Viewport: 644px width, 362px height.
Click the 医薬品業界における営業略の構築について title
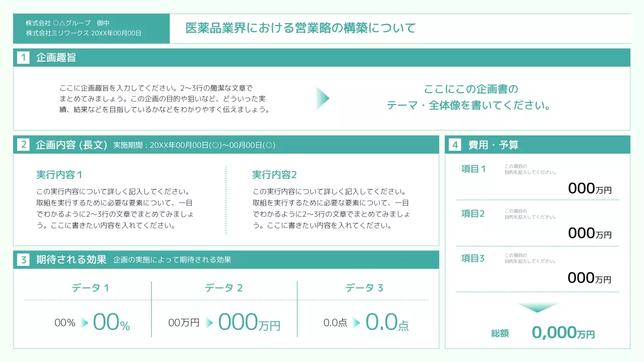point(300,28)
